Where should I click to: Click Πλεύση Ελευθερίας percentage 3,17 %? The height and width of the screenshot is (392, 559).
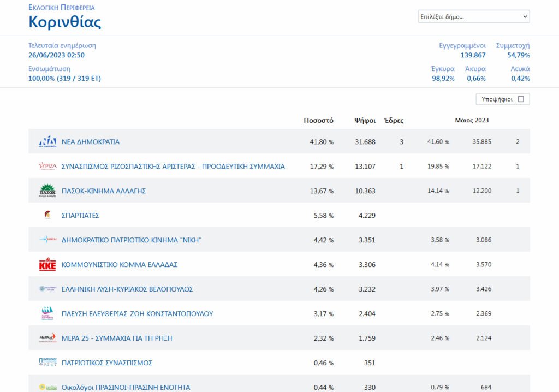pos(324,313)
